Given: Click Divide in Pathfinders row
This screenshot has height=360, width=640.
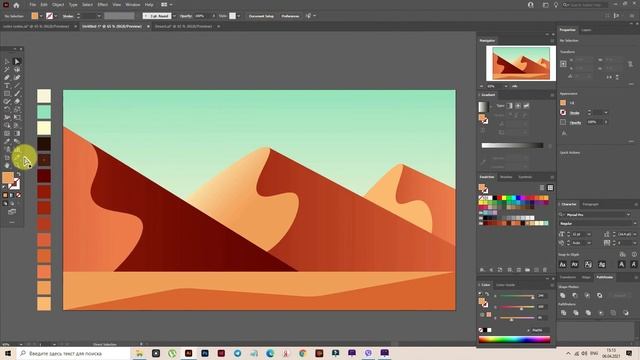Looking at the screenshot, I should [564, 313].
